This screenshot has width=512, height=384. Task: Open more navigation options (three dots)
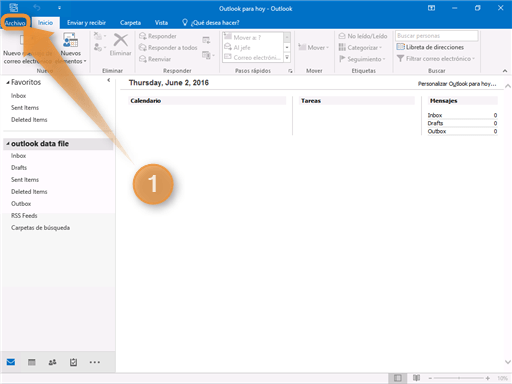(95, 362)
